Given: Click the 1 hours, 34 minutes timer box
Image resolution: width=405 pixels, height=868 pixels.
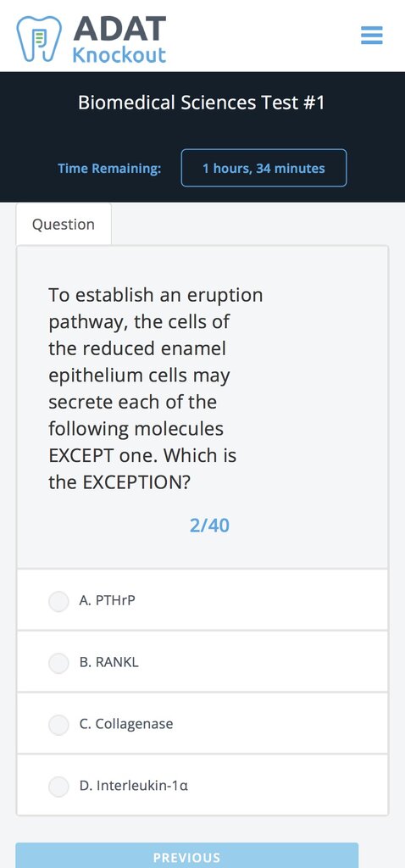Looking at the screenshot, I should click(264, 168).
